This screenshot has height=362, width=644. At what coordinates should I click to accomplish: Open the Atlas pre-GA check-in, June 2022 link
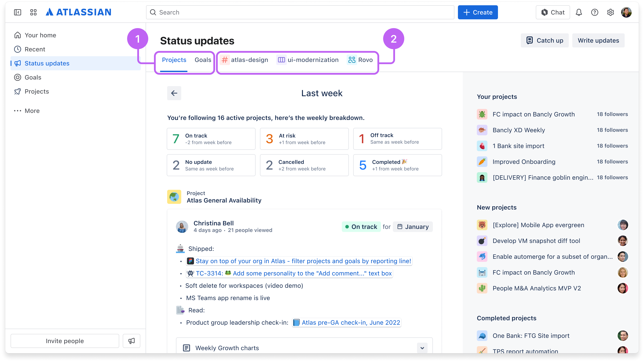(346, 322)
